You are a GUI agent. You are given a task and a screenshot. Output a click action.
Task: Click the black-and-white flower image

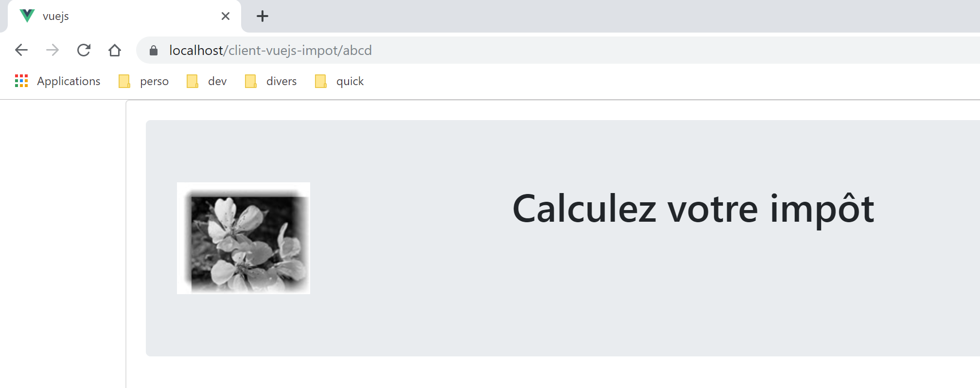pyautogui.click(x=244, y=238)
